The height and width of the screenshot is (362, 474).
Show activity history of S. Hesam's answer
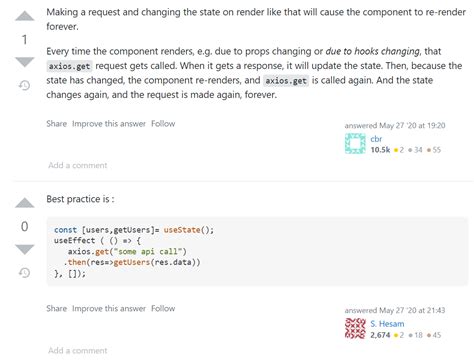click(24, 273)
